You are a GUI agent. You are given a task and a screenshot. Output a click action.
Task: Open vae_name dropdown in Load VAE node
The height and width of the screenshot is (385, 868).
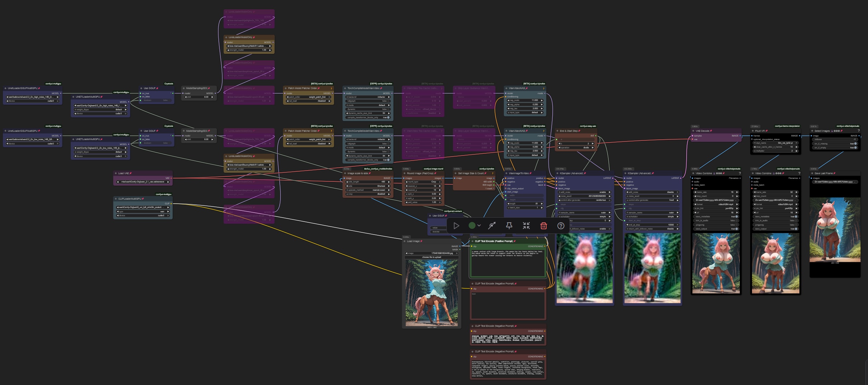click(x=143, y=182)
